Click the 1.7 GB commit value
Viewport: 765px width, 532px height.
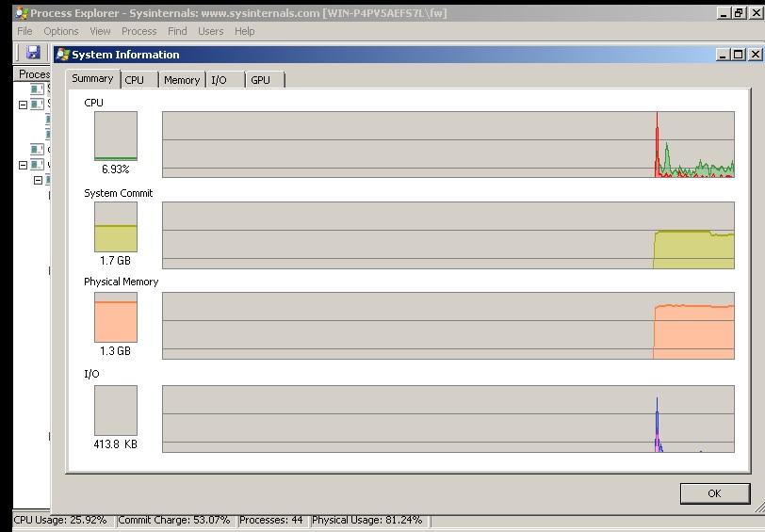coord(116,261)
